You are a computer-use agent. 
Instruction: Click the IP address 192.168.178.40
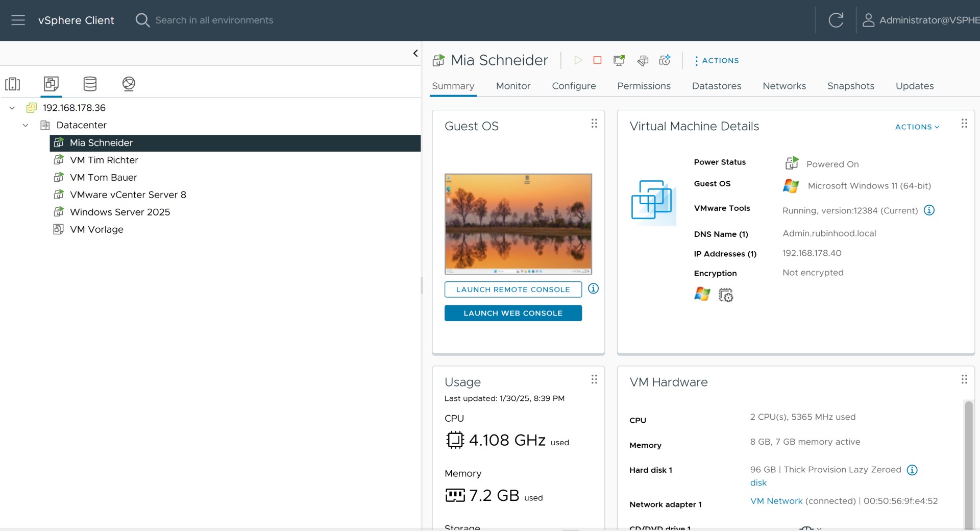[x=812, y=253]
